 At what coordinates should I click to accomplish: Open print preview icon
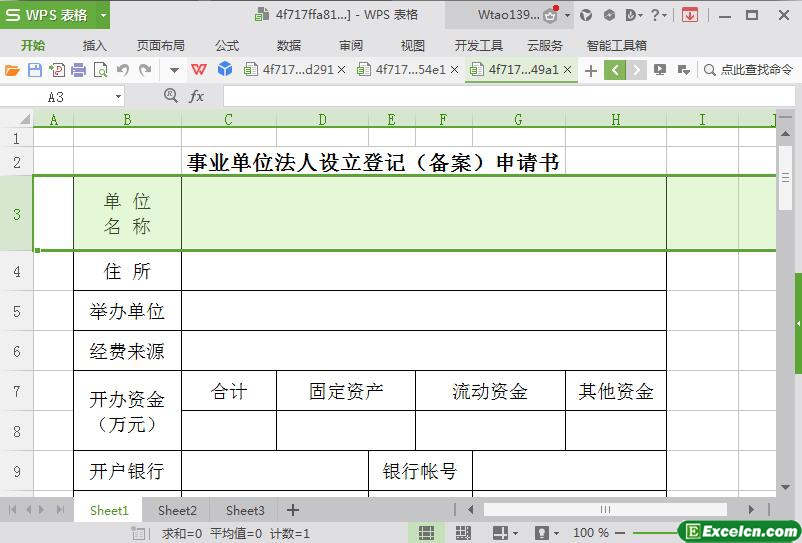(x=100, y=70)
